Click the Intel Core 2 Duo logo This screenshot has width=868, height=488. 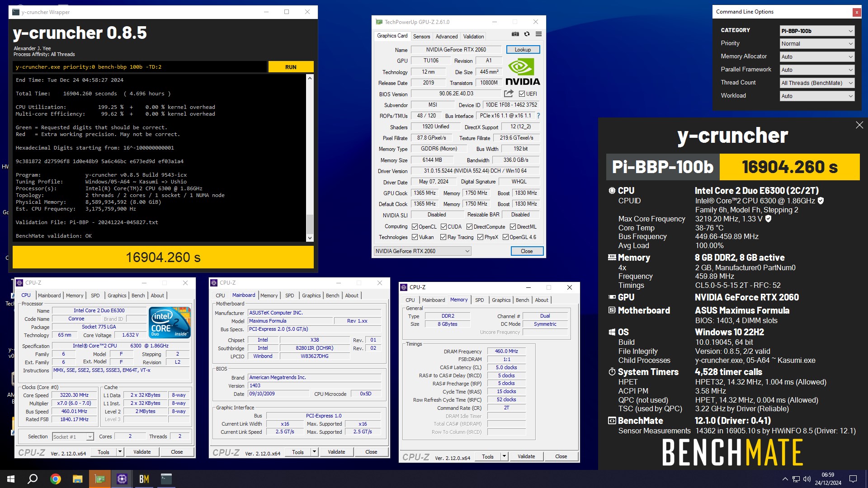pyautogui.click(x=170, y=322)
